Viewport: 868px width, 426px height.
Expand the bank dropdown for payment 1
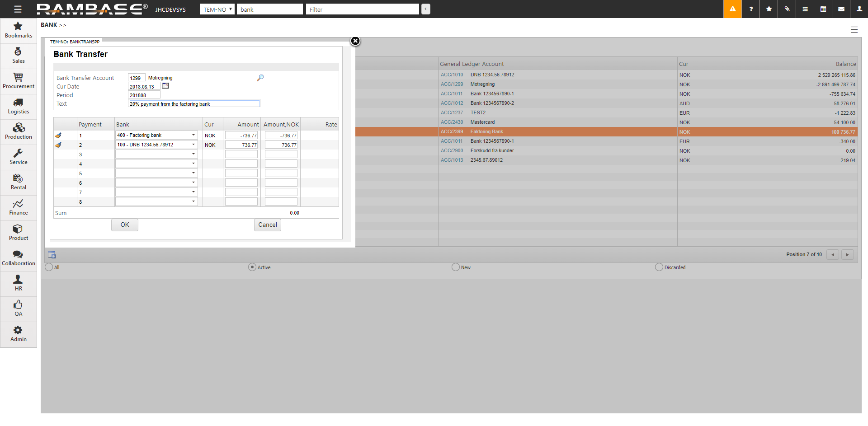(193, 135)
